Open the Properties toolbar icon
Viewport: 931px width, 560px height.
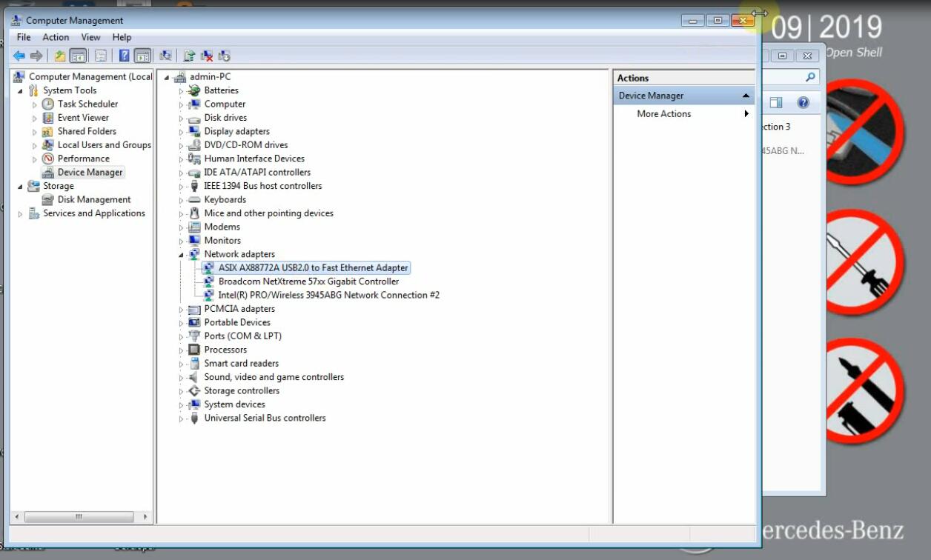pyautogui.click(x=100, y=56)
